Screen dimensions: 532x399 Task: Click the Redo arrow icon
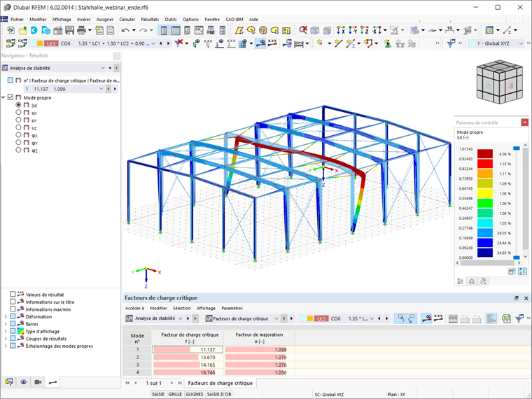pyautogui.click(x=143, y=30)
